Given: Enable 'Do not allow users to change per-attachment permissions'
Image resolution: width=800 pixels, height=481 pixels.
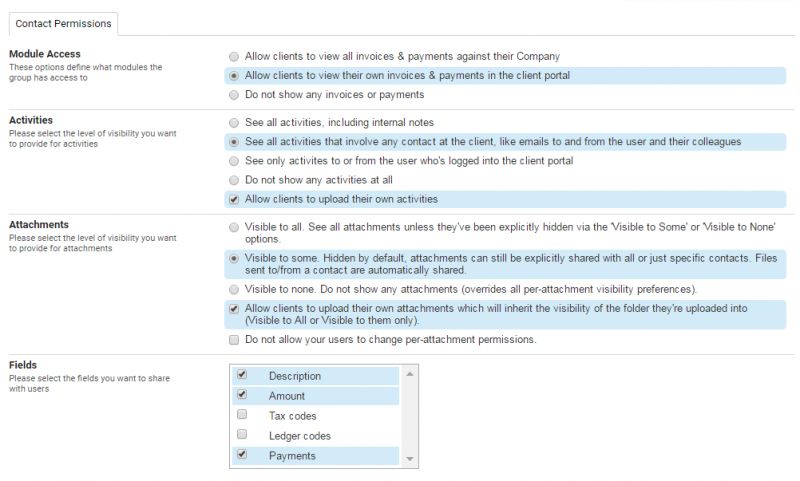Looking at the screenshot, I should pyautogui.click(x=234, y=340).
